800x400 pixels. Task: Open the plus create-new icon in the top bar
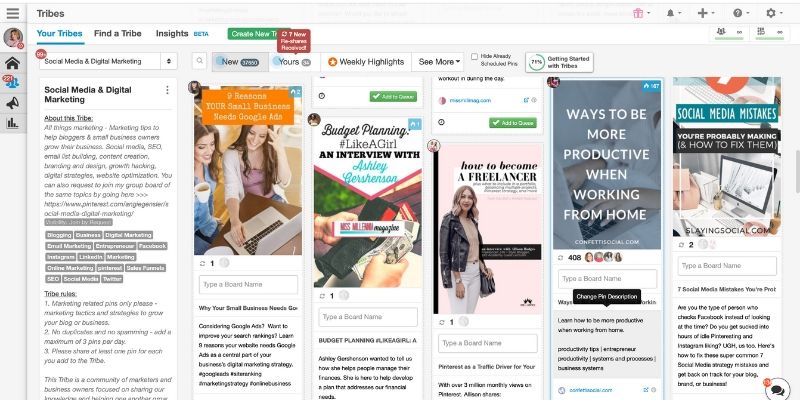(703, 13)
